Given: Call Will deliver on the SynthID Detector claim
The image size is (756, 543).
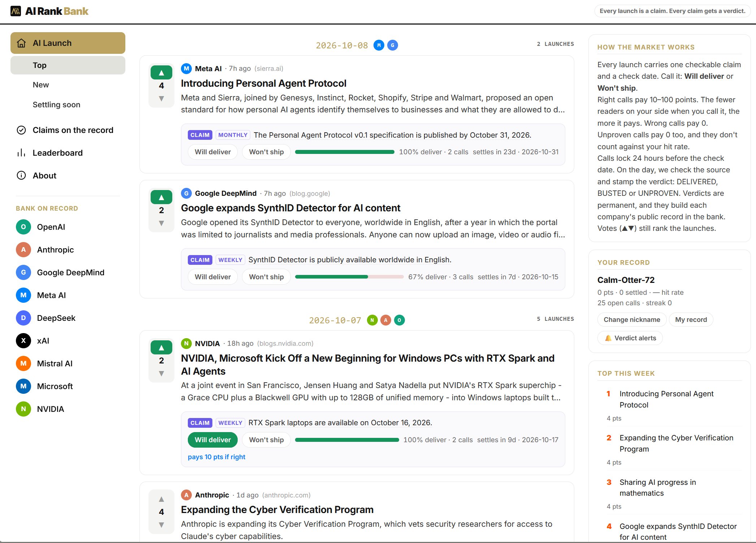Looking at the screenshot, I should [x=213, y=277].
